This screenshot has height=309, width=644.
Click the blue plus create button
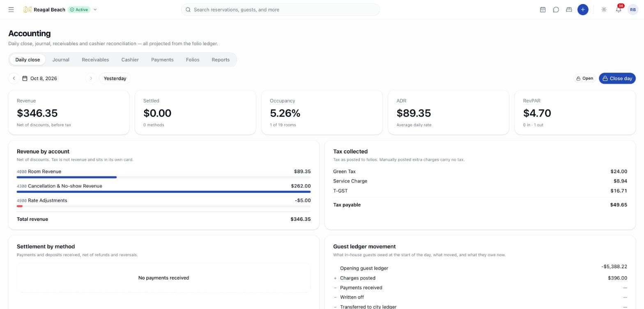point(583,9)
